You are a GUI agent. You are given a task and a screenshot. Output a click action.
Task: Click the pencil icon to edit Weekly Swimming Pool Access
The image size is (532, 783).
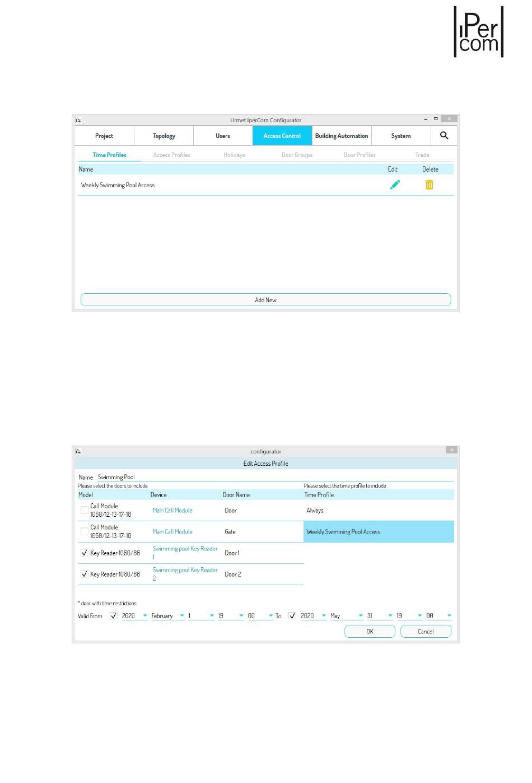395,185
